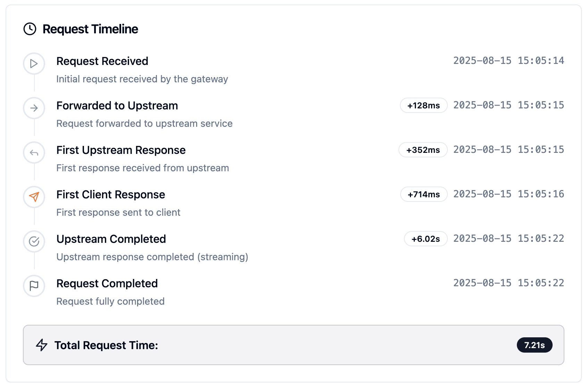Viewport: 588px width, 387px height.
Task: Click the Request Timeline heading
Action: coord(90,29)
